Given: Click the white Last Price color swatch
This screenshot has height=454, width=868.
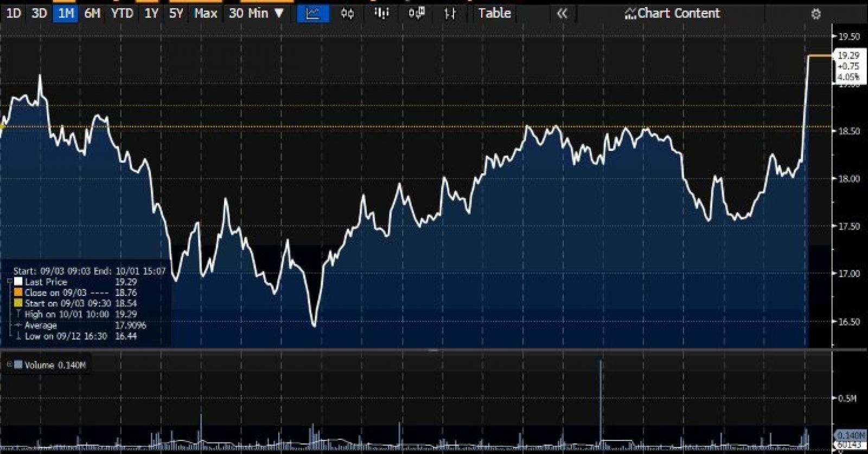Looking at the screenshot, I should [18, 281].
